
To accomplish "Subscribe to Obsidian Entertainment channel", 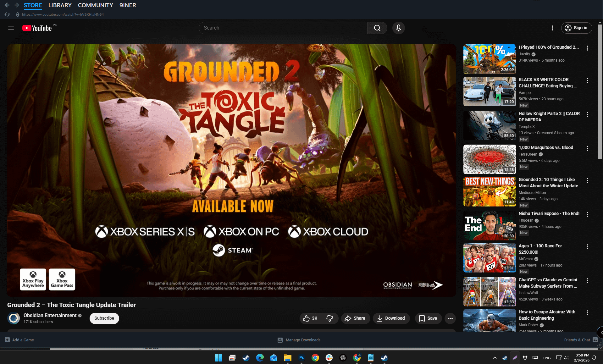I will click(104, 318).
